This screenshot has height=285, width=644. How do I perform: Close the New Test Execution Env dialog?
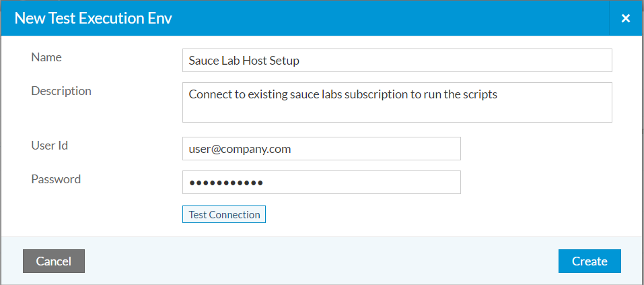[626, 18]
